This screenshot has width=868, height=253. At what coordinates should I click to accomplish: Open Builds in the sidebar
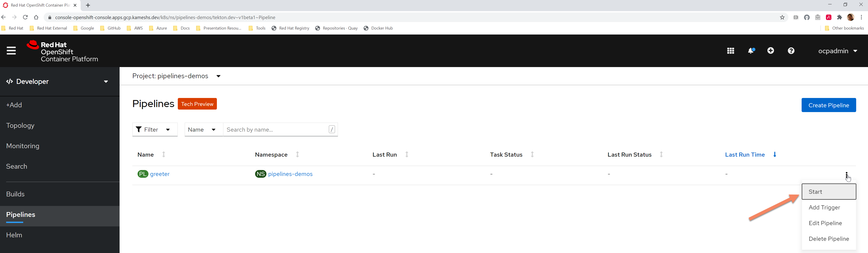click(x=60, y=194)
